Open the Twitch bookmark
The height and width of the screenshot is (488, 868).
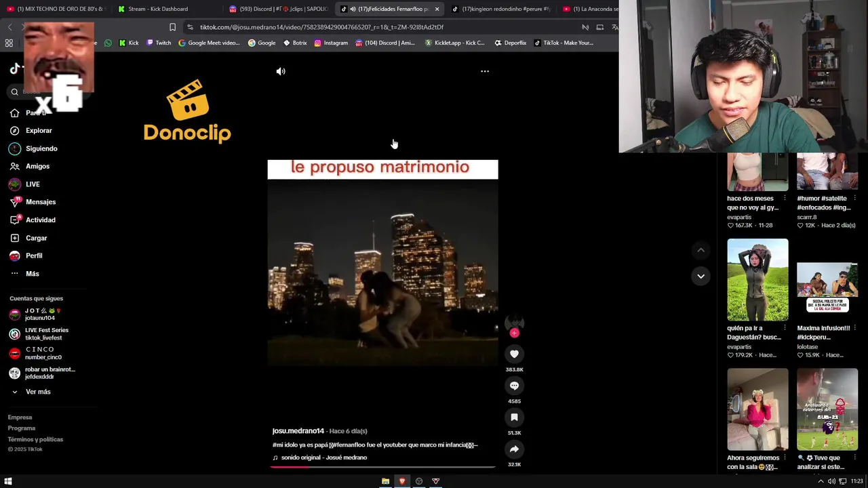click(x=159, y=43)
